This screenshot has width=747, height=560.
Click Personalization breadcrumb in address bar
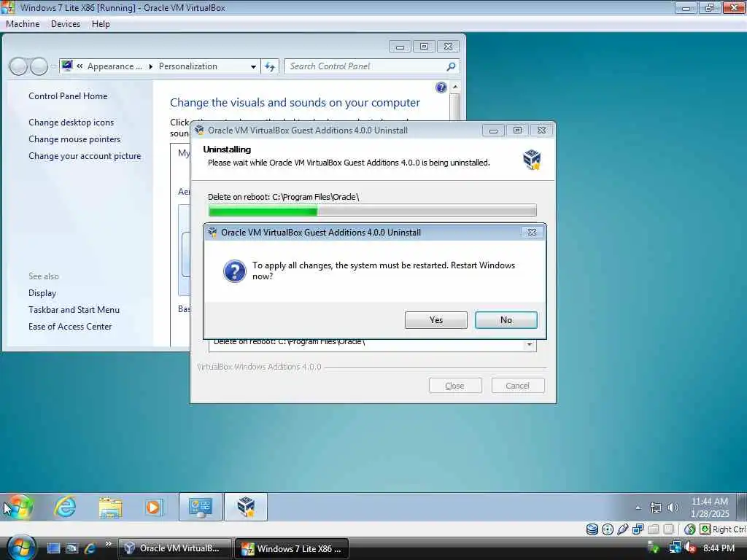pyautogui.click(x=187, y=66)
